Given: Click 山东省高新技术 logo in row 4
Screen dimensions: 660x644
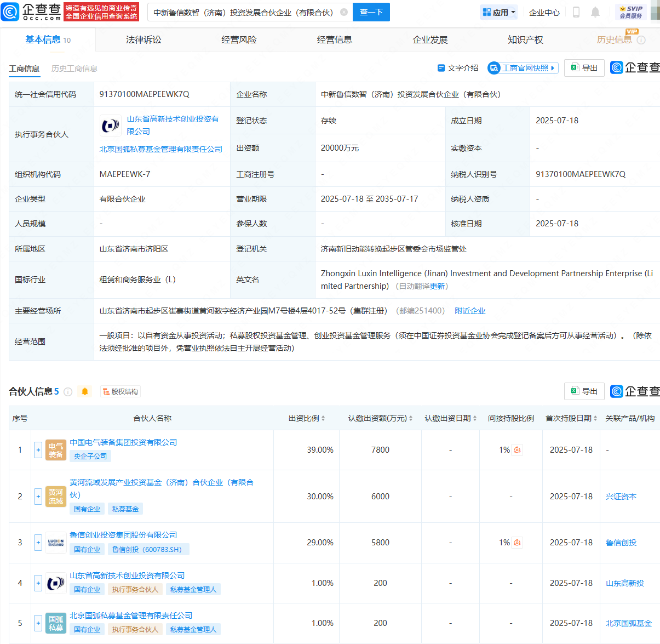Looking at the screenshot, I should (x=56, y=583).
